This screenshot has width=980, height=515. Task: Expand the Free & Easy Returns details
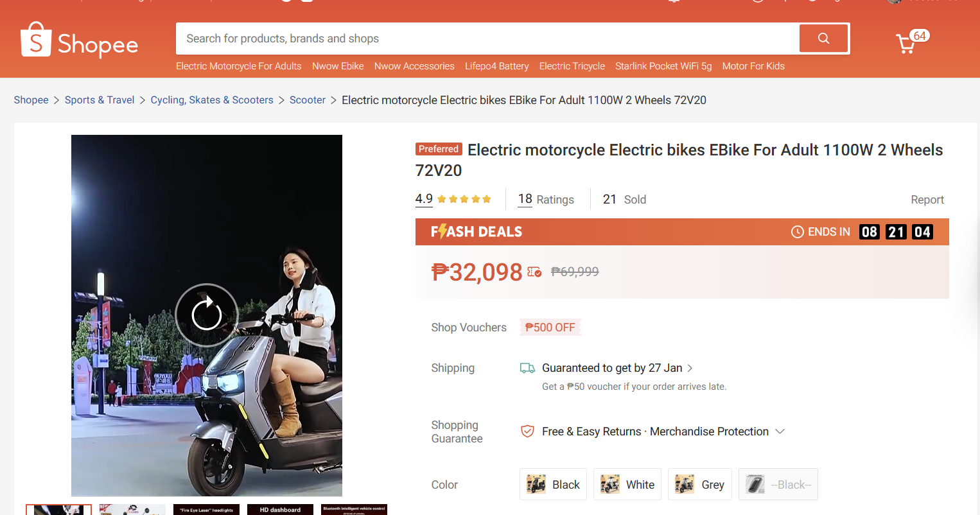pos(780,432)
